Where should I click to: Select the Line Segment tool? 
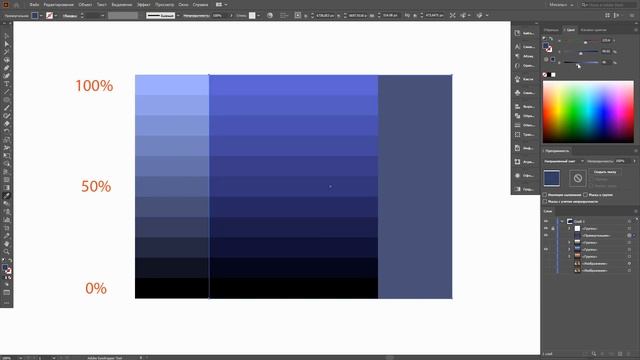(7, 92)
